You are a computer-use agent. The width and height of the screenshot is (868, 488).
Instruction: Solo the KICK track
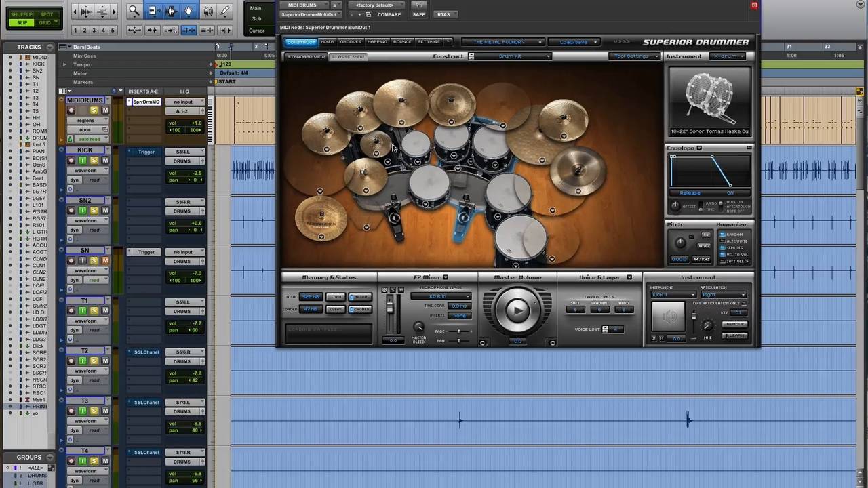click(94, 161)
